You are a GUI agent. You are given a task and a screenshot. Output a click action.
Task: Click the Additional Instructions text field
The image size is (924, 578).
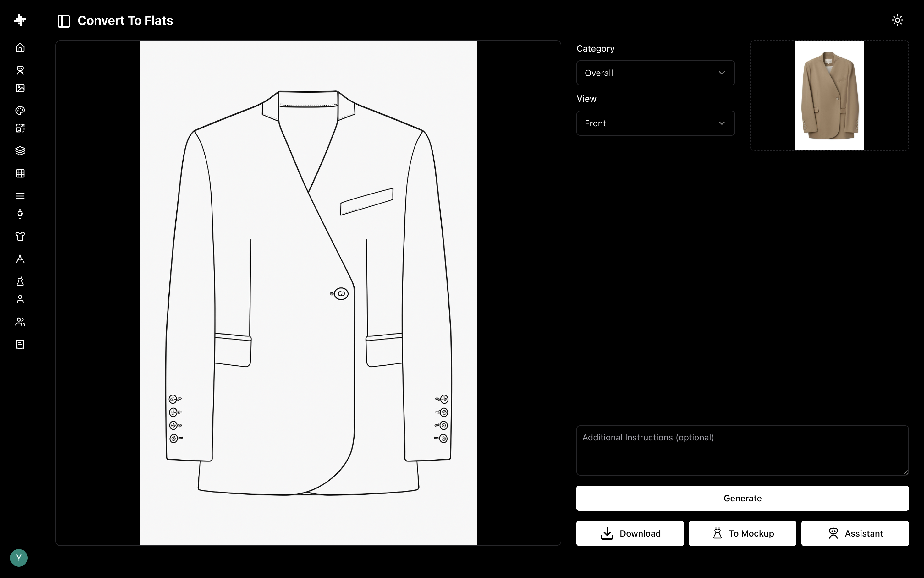(x=742, y=450)
